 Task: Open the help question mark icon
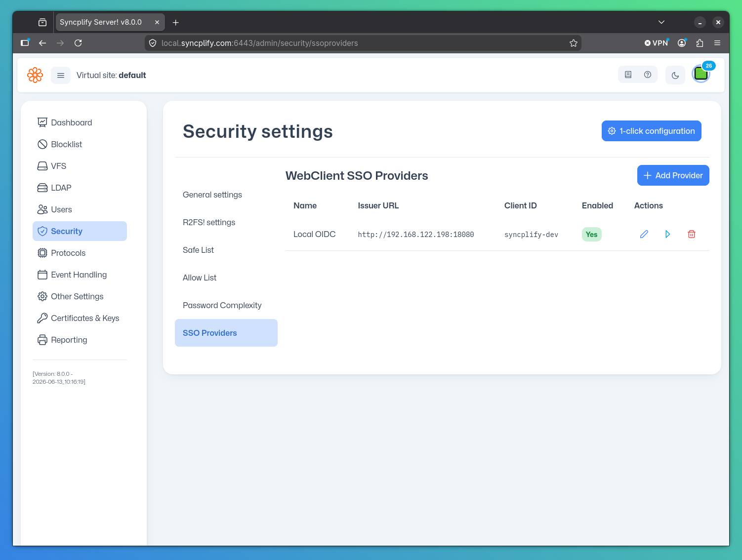(648, 75)
